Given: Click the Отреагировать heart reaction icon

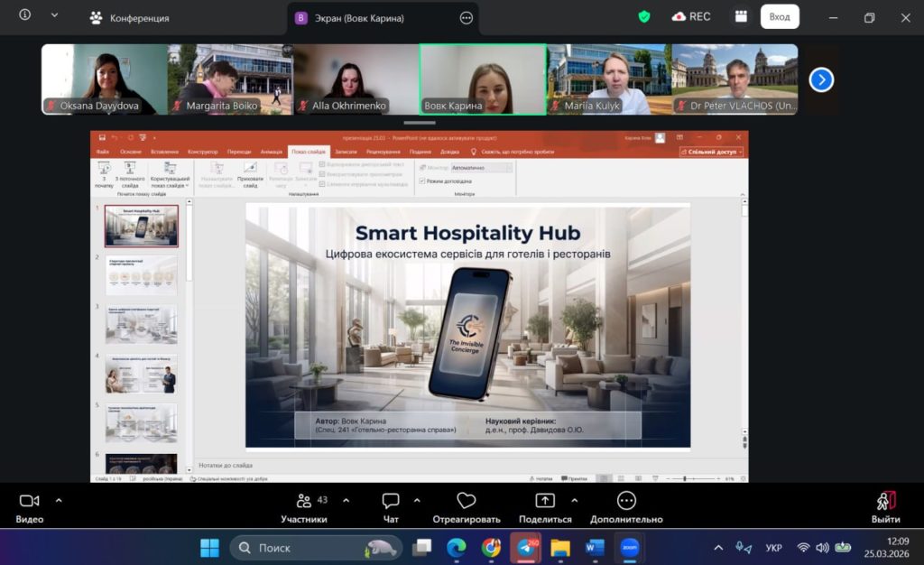Looking at the screenshot, I should tap(466, 501).
